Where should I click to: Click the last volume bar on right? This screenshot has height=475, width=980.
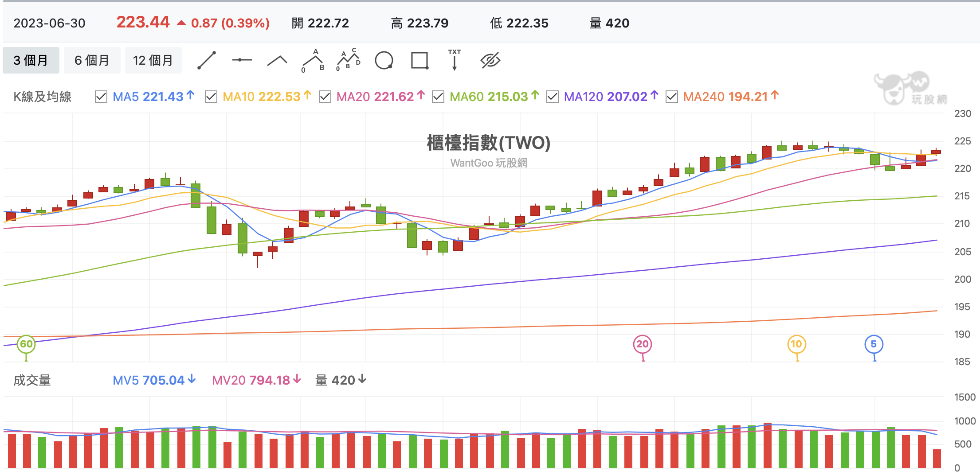(x=937, y=459)
